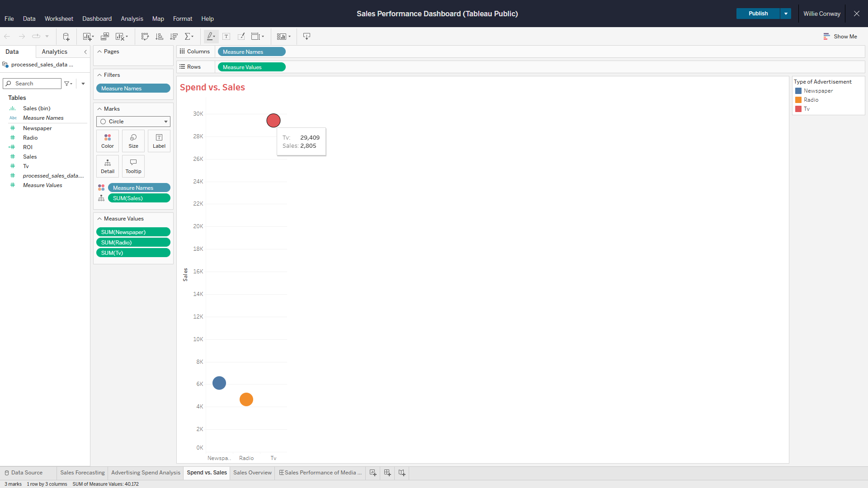Sort ascending using the toolbar icon
Viewport: 868px width, 488px height.
tap(159, 37)
